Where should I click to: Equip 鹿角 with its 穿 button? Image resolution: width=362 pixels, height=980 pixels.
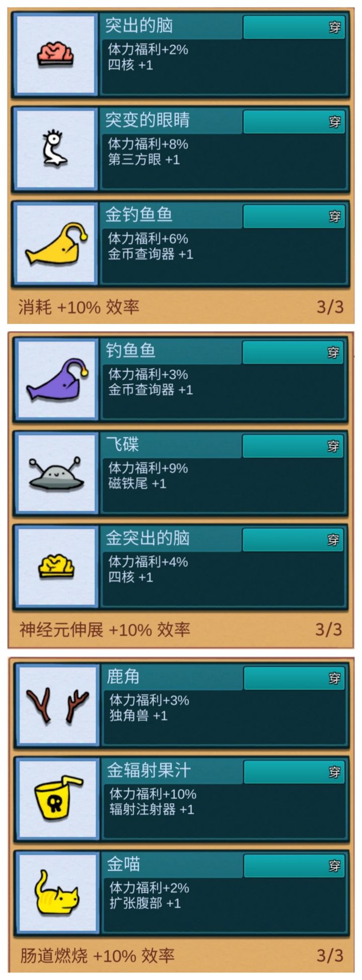click(295, 678)
